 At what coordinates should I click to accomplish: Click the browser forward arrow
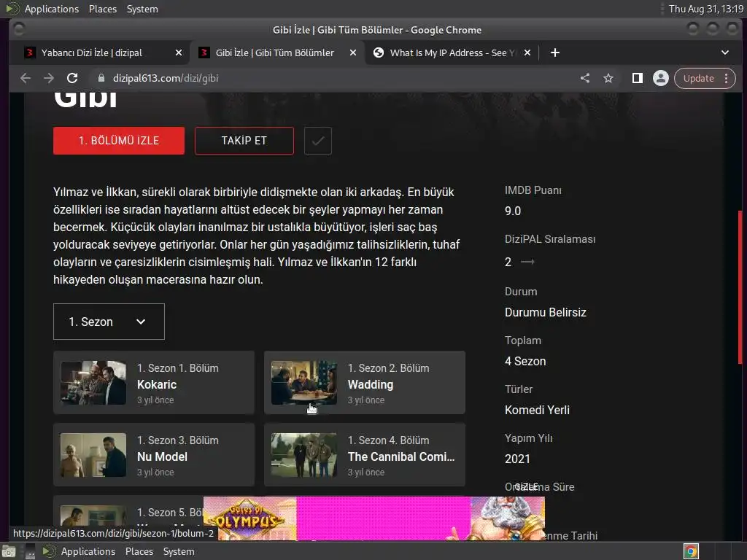click(x=49, y=78)
